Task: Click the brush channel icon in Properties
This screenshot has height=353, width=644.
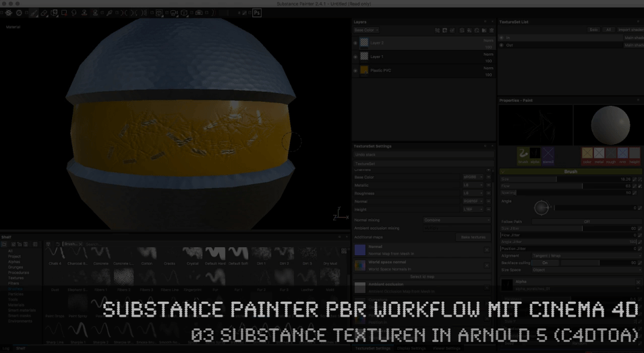Action: [523, 156]
